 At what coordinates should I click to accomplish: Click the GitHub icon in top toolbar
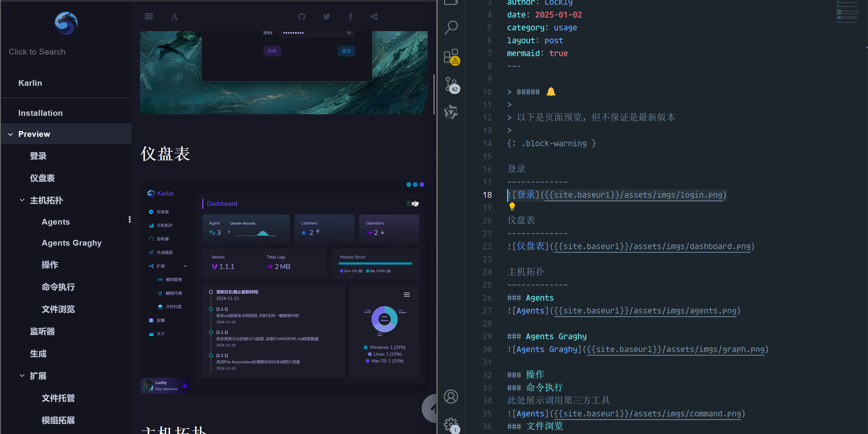[302, 16]
